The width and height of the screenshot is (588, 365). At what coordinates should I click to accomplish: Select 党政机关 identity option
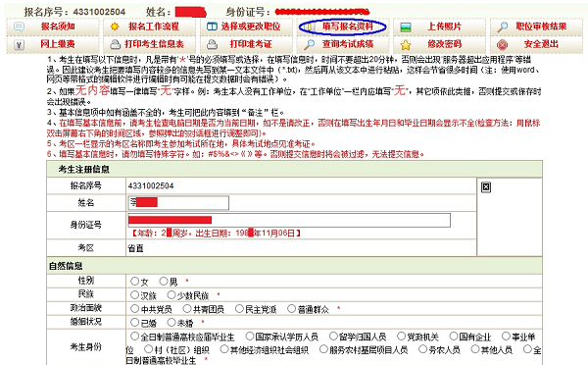pos(401,337)
